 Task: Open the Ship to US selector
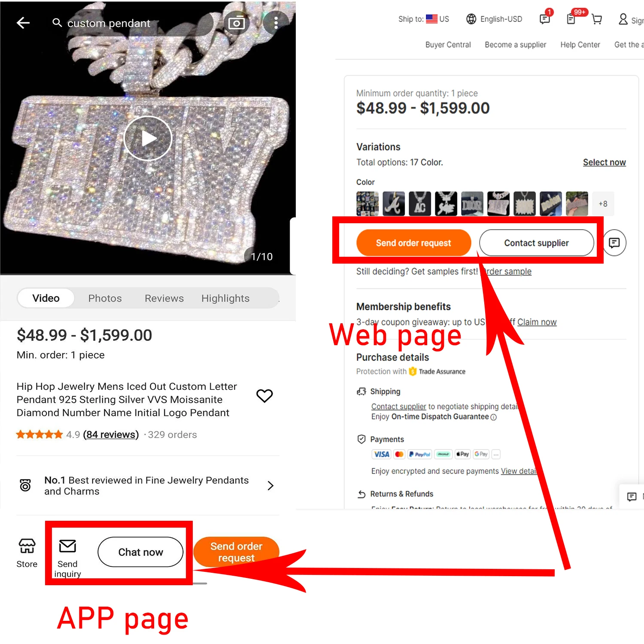(x=424, y=19)
